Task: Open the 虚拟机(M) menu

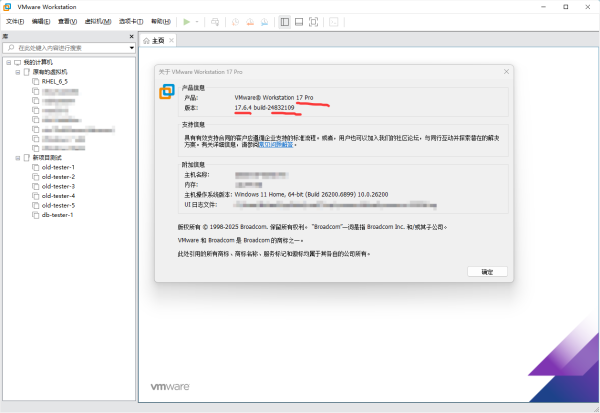Action: [98, 21]
